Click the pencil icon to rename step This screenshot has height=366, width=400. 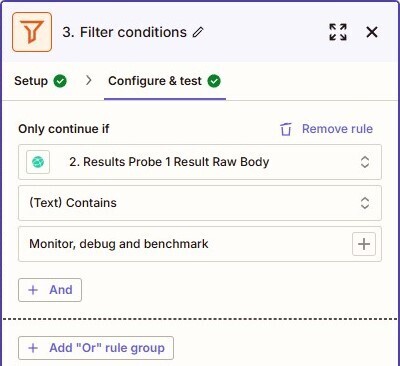[198, 32]
